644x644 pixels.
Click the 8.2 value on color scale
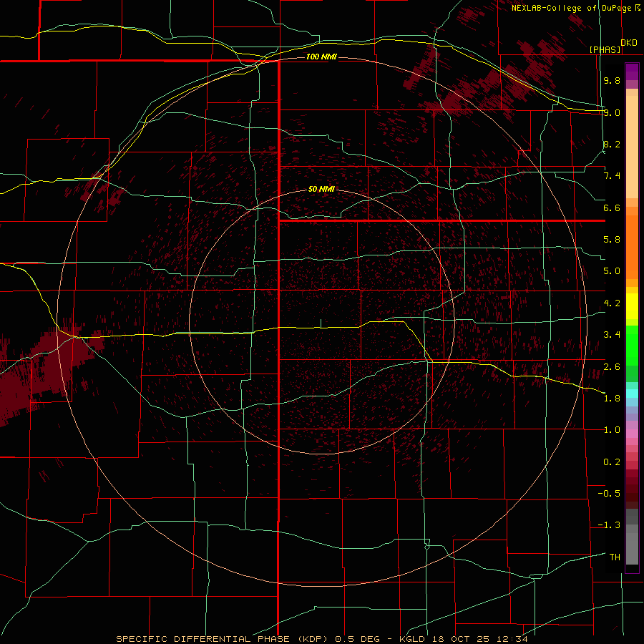pos(612,144)
